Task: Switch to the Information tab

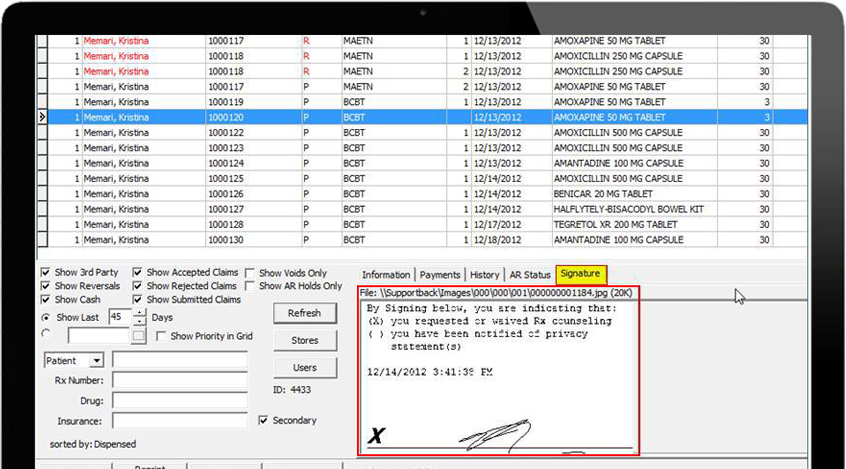Action: (386, 275)
